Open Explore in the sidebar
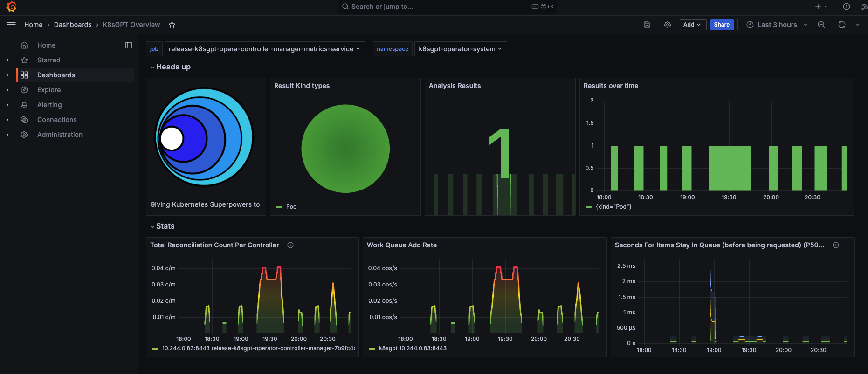 click(x=49, y=90)
